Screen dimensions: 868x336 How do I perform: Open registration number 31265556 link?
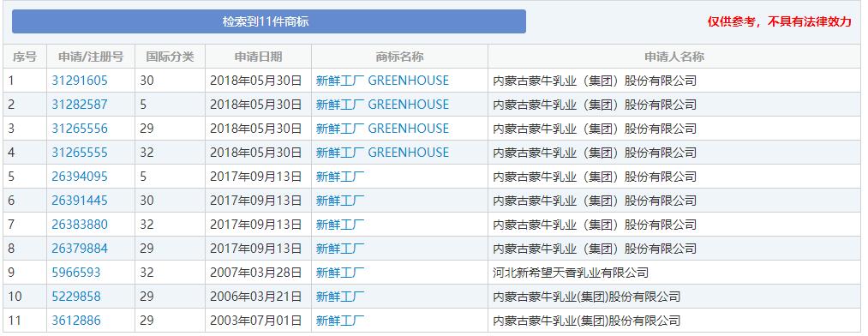pyautogui.click(x=80, y=129)
